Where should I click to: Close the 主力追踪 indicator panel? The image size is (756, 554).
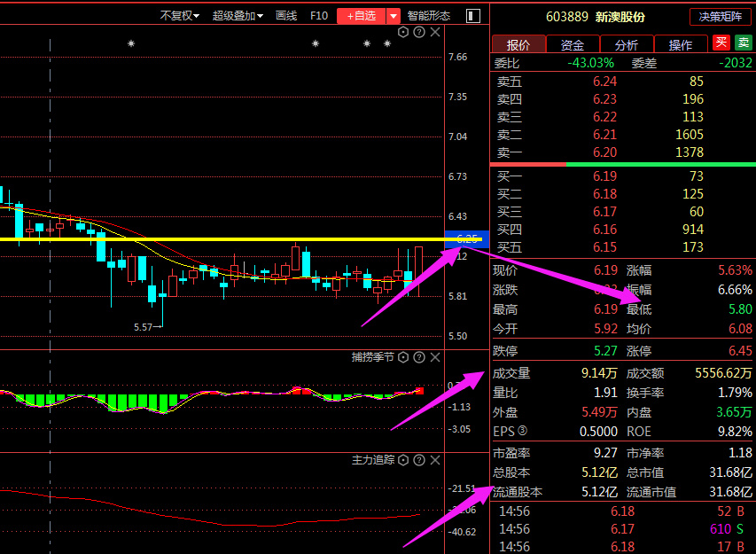tap(434, 461)
